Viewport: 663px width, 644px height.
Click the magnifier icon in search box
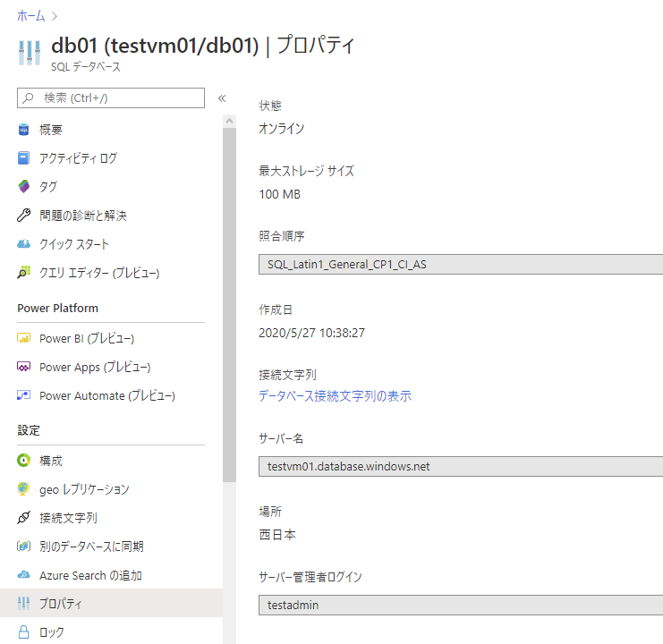pos(29,98)
